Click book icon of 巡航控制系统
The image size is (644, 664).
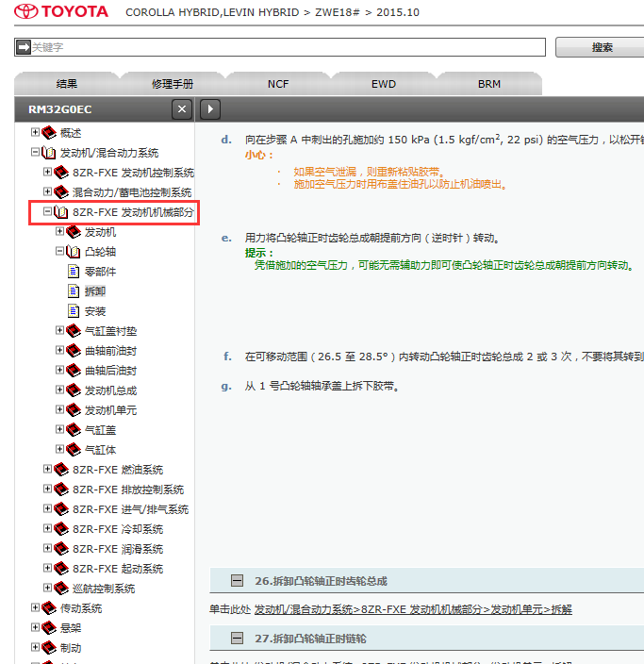tap(61, 589)
